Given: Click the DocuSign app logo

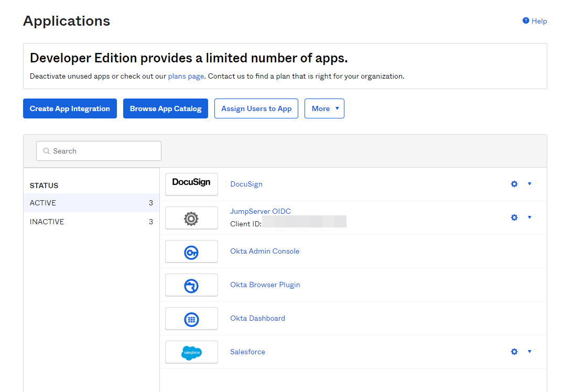Looking at the screenshot, I should (x=191, y=184).
